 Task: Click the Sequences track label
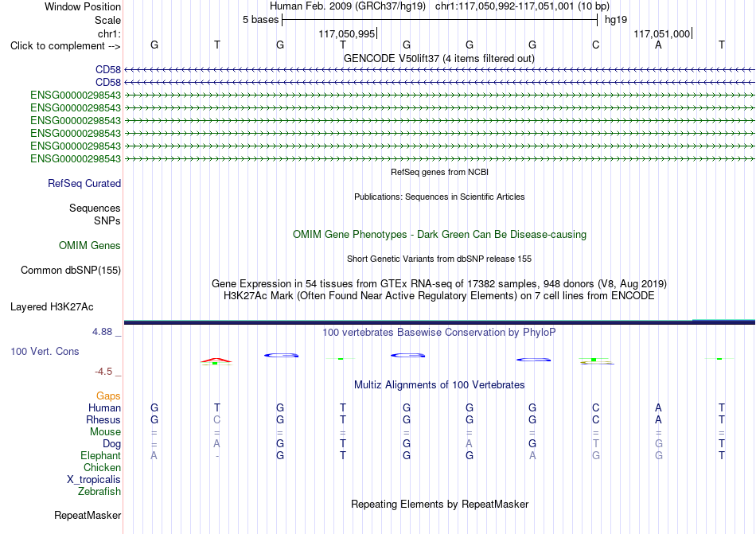pyautogui.click(x=95, y=209)
